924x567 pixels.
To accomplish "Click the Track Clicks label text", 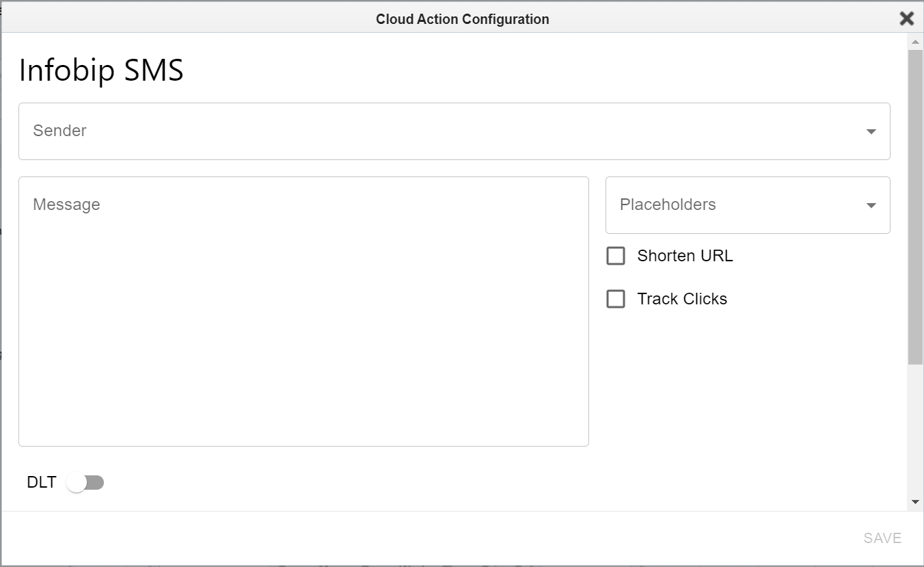I will (682, 299).
